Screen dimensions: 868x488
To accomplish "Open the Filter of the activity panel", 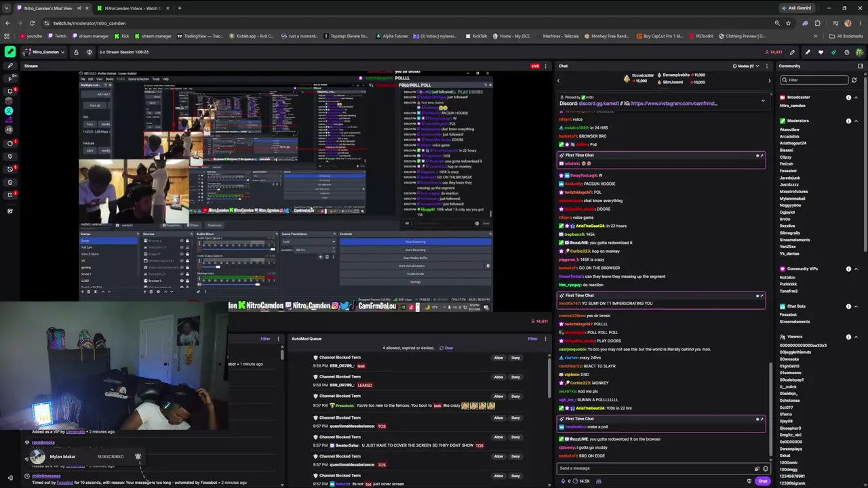I will coord(265,339).
